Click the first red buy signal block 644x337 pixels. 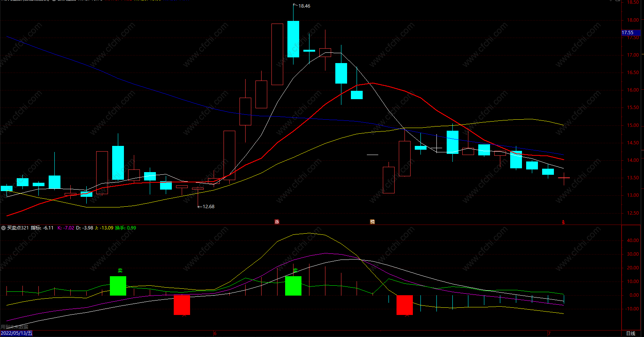click(182, 305)
